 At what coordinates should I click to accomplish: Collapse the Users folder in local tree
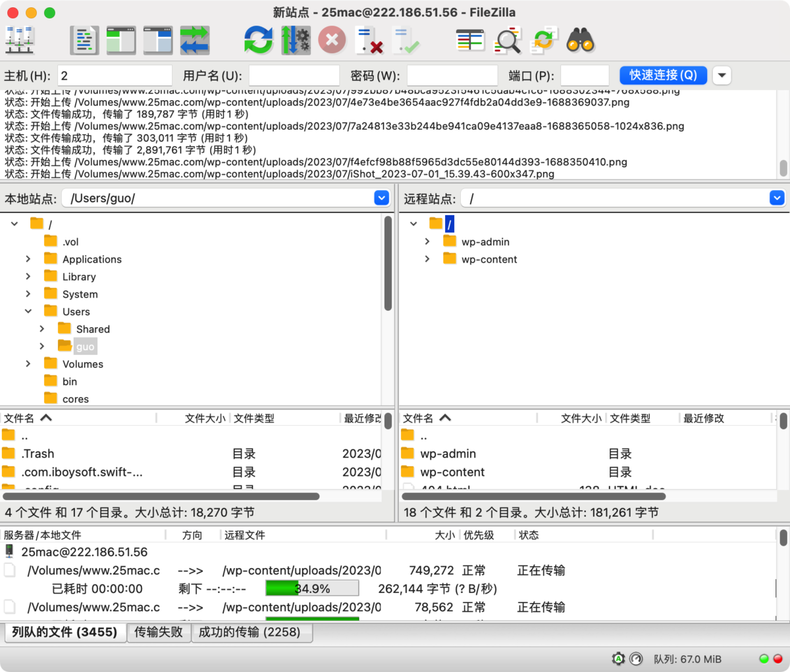(x=28, y=311)
